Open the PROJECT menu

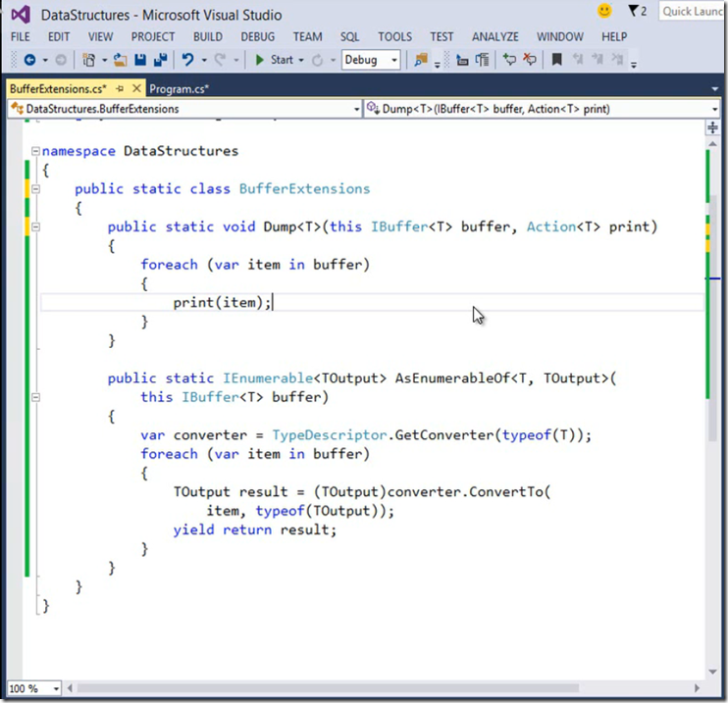point(153,36)
